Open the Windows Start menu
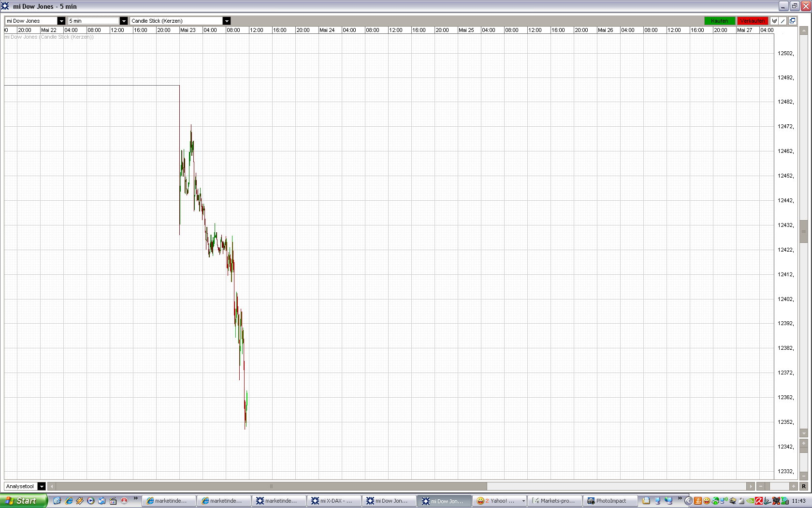The width and height of the screenshot is (812, 508). coord(23,501)
